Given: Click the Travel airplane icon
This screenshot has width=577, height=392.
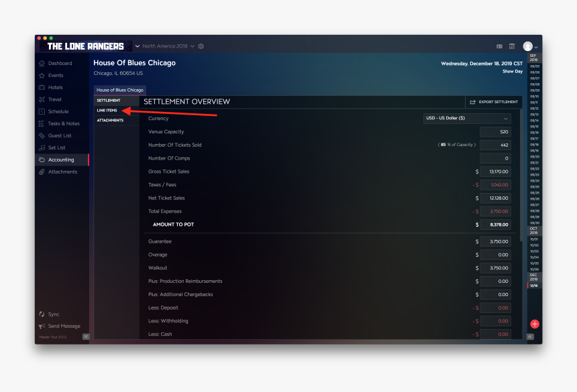Looking at the screenshot, I should tap(42, 100).
